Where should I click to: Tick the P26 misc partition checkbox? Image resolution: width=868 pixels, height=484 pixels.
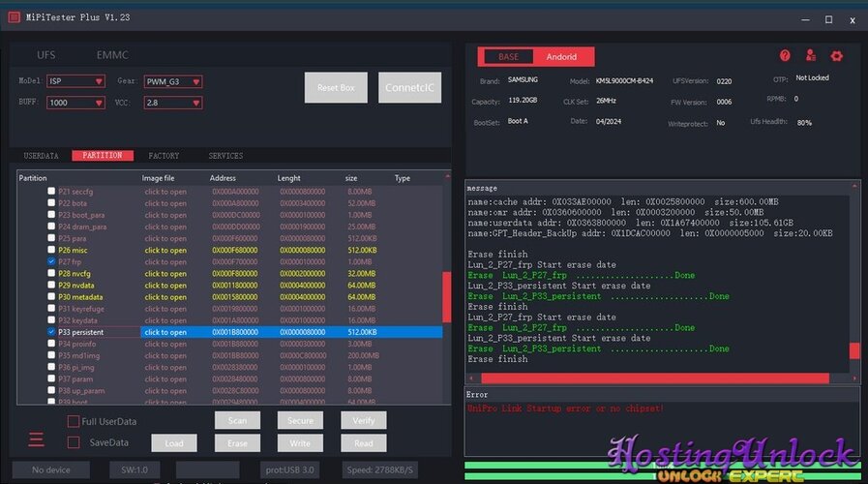[x=51, y=250]
